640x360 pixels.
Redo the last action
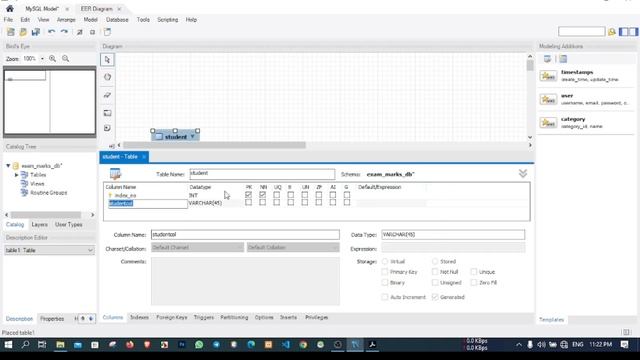coord(64,32)
